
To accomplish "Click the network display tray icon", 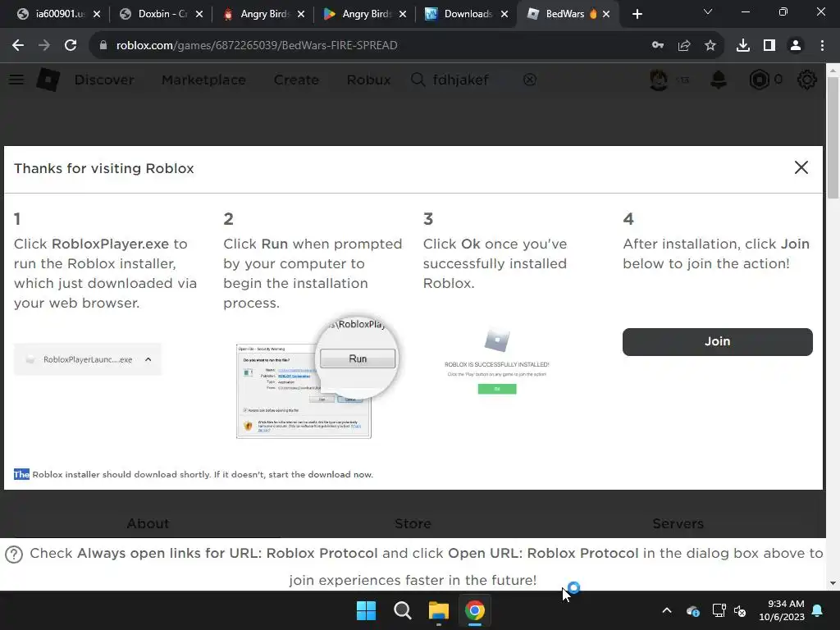I will [719, 610].
